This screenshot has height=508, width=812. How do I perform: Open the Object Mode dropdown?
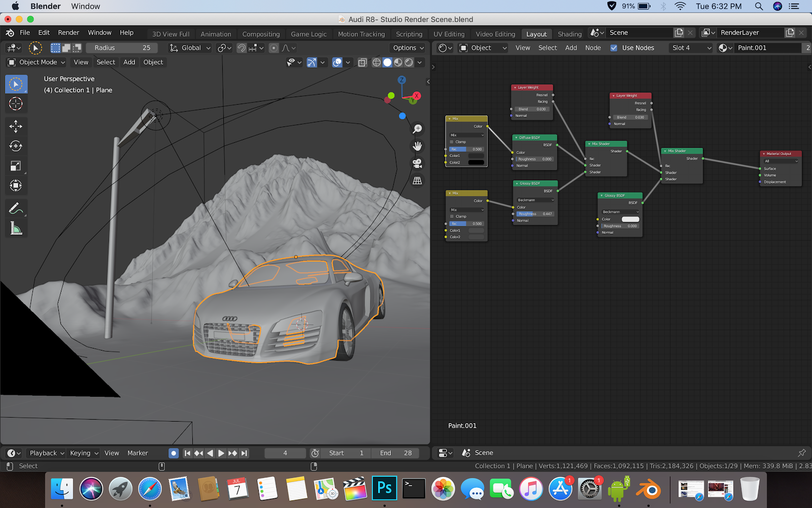click(x=36, y=62)
